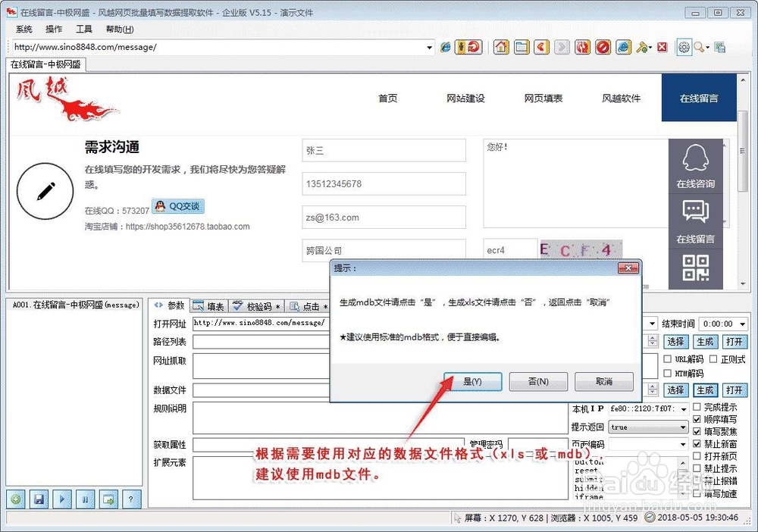Click the QR code sidebar icon

point(696,268)
